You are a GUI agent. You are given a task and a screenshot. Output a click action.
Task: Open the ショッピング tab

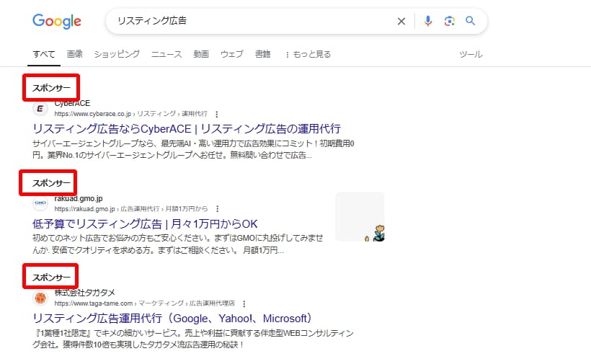(x=117, y=54)
